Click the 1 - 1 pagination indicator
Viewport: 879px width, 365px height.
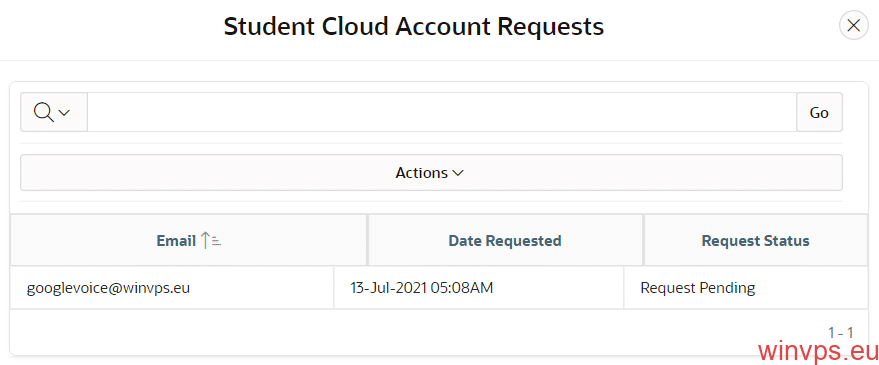point(840,332)
